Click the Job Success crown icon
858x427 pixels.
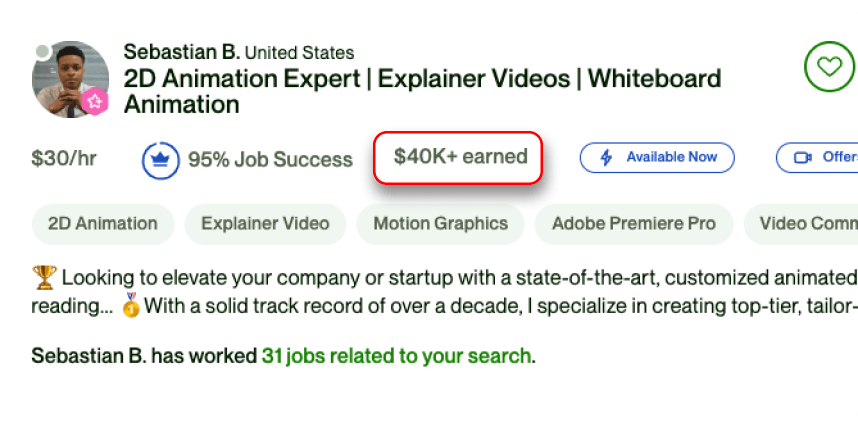coord(160,159)
